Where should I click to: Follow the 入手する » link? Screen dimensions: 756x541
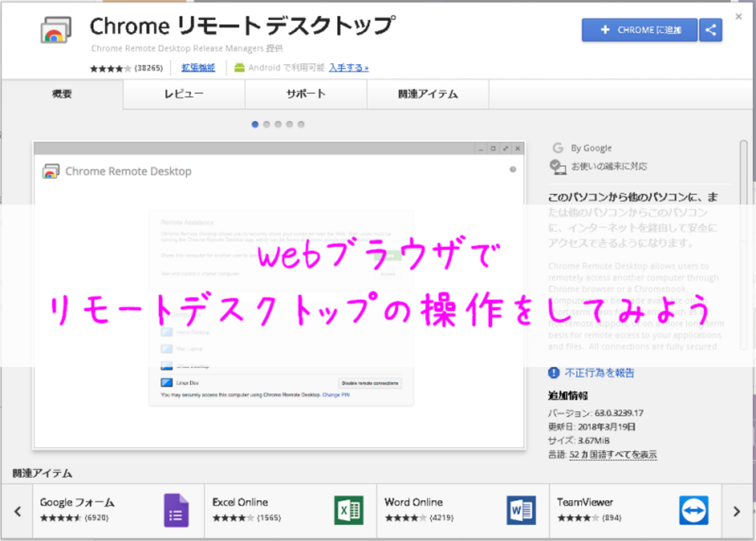point(349,68)
